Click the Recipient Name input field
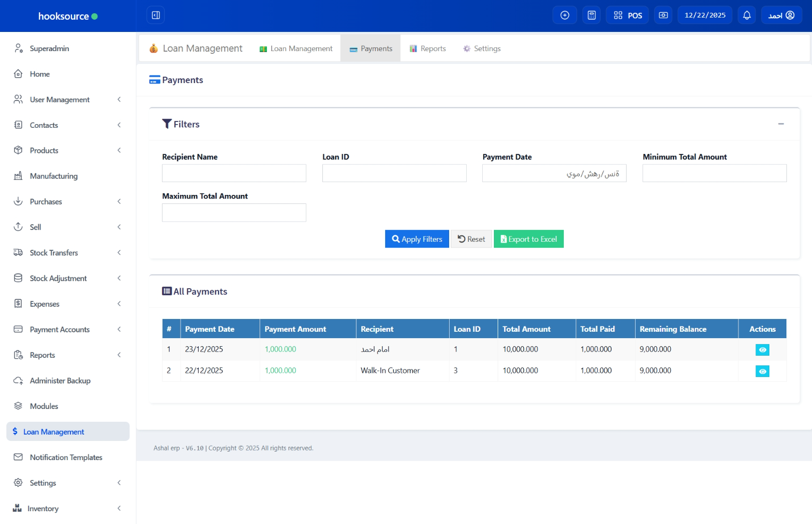The image size is (812, 524). click(x=234, y=173)
